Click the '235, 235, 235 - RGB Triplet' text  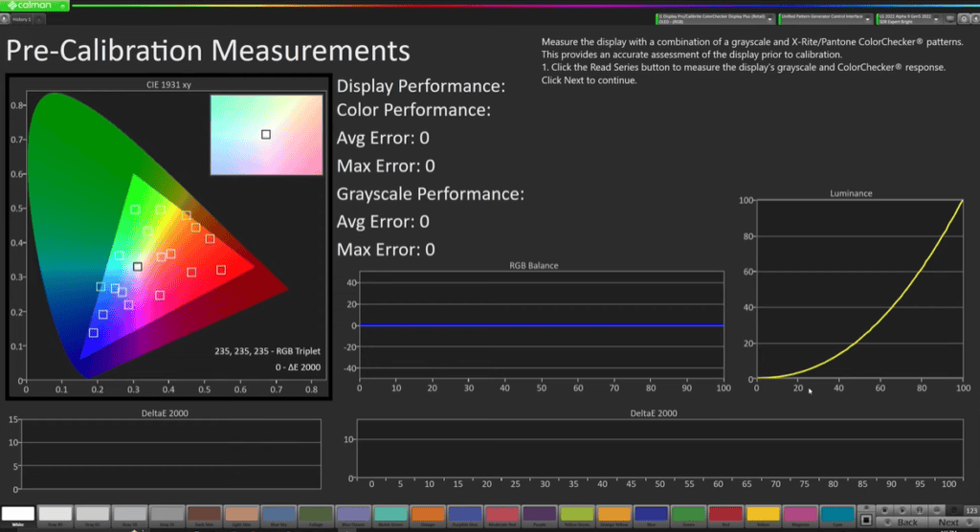(x=267, y=351)
